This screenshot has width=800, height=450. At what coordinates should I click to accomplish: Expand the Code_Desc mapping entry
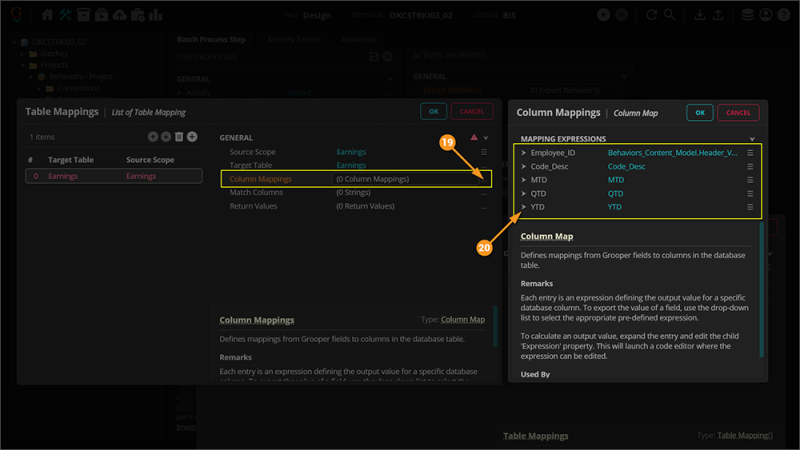pos(523,166)
